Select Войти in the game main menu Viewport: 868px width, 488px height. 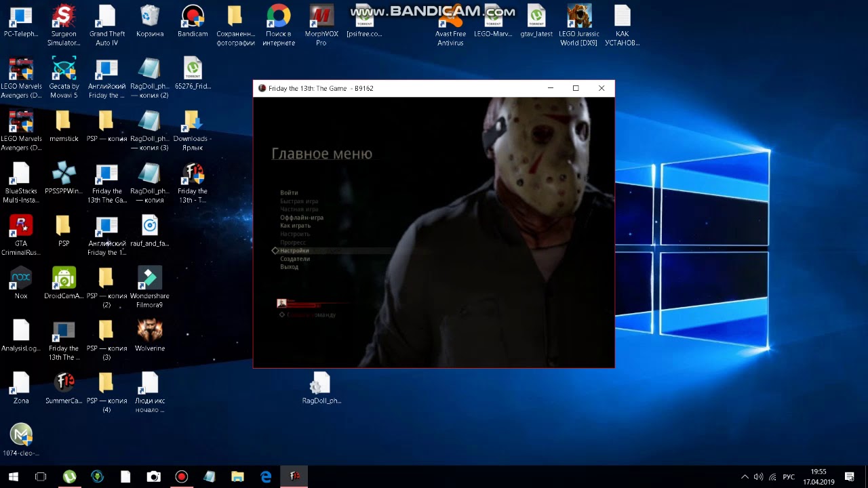point(289,193)
